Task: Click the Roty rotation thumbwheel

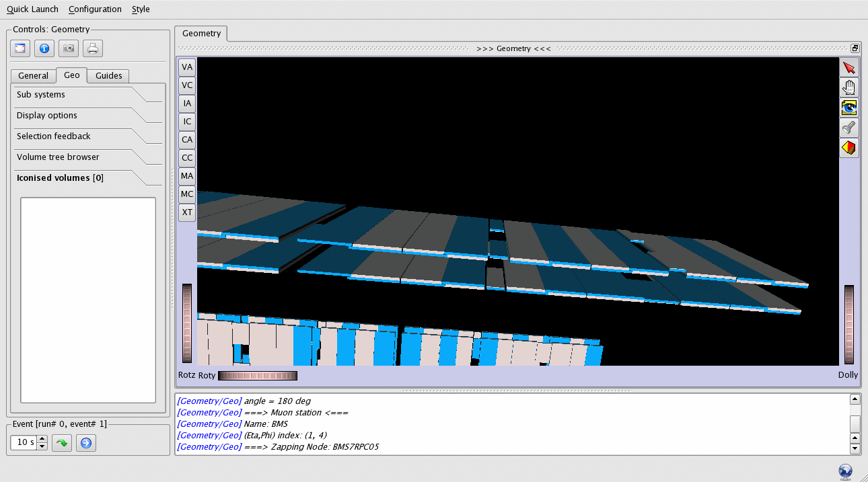Action: (x=258, y=376)
